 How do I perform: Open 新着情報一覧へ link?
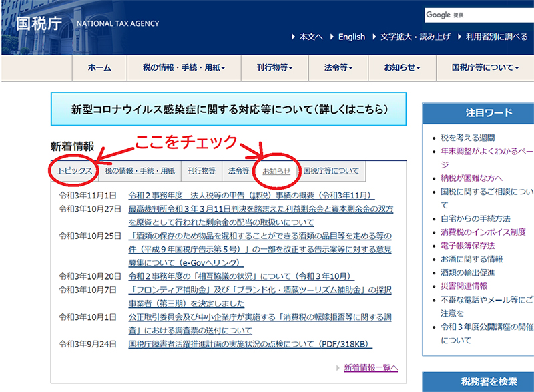[371, 368]
